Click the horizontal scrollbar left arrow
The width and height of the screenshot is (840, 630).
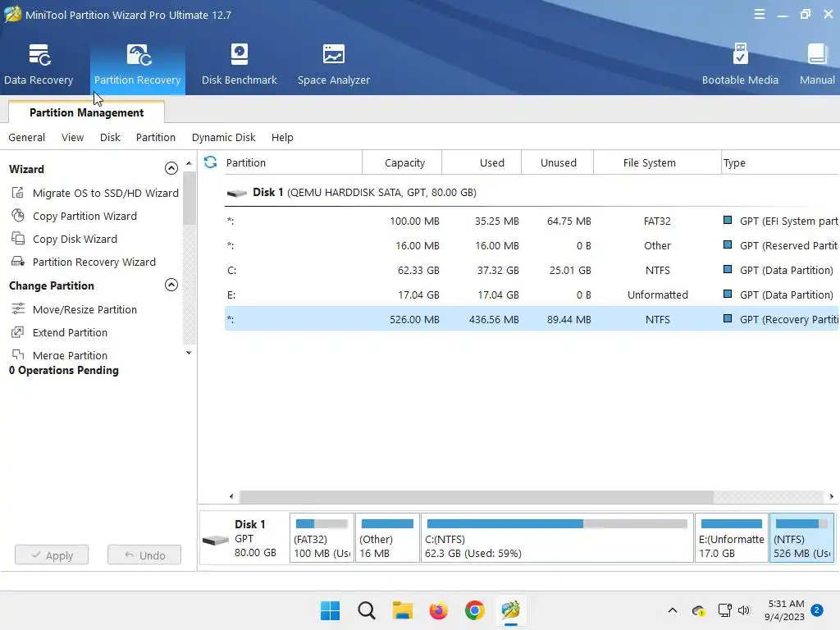231,496
